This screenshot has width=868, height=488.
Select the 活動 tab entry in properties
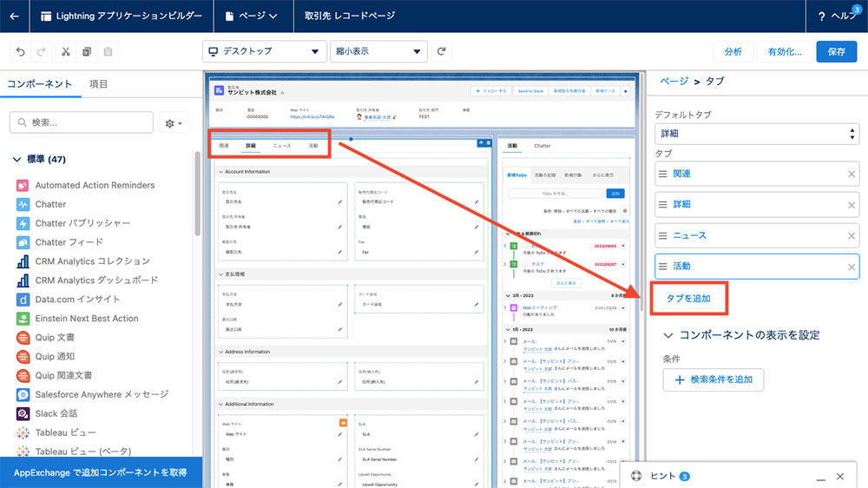point(757,267)
